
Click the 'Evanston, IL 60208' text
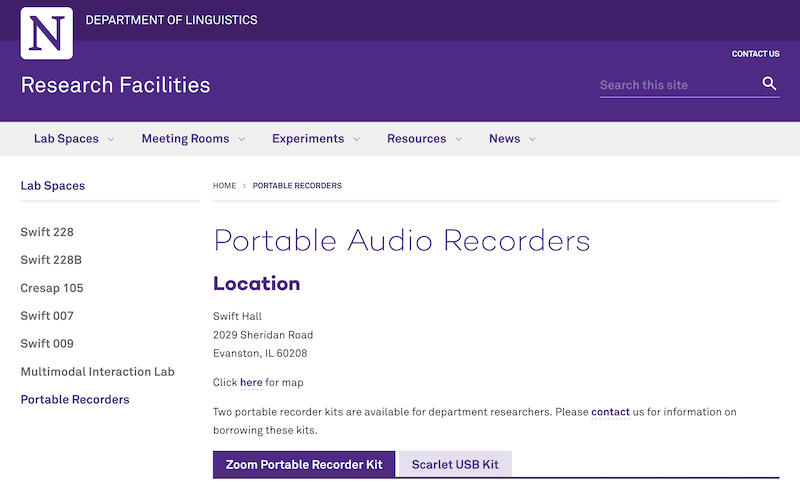(260, 353)
